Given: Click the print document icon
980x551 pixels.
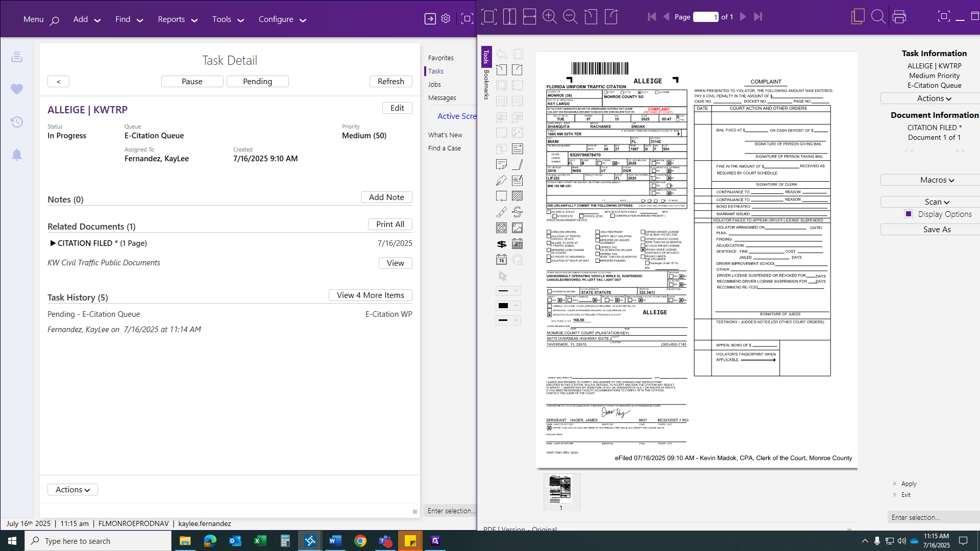Looking at the screenshot, I should point(899,17).
